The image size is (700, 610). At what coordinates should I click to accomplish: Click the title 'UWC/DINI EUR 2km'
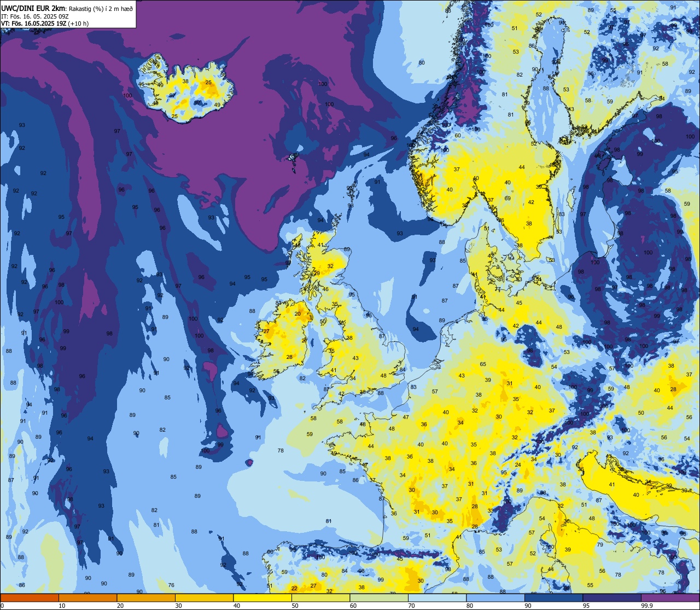[32, 8]
